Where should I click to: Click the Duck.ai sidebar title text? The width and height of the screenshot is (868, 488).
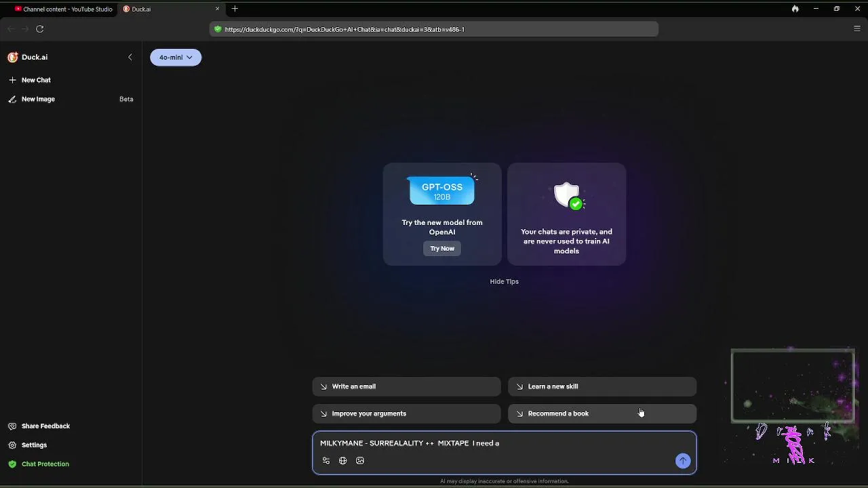[35, 57]
